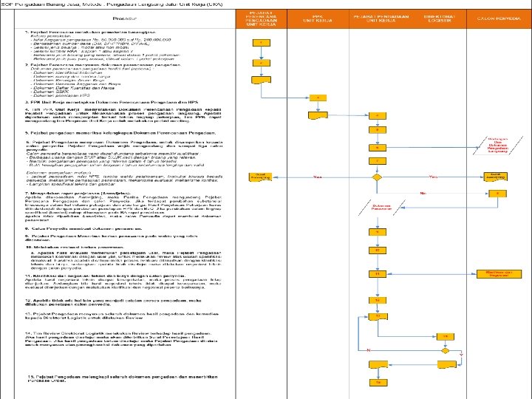Select the Aanwijzing decision diamond below step 7
Viewport: 532px width, 399px height.
point(377,177)
